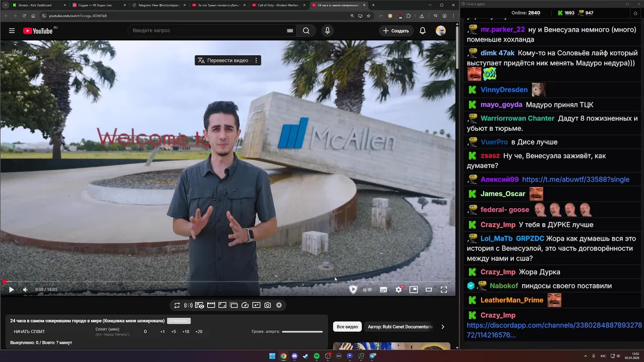Screen dimensions: 644x362
Task: Click the split minutes value 0
Action: click(x=145, y=332)
